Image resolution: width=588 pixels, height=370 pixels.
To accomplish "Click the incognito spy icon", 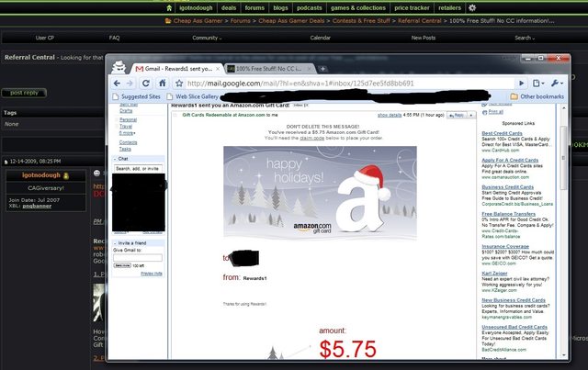I will pyautogui.click(x=119, y=67).
